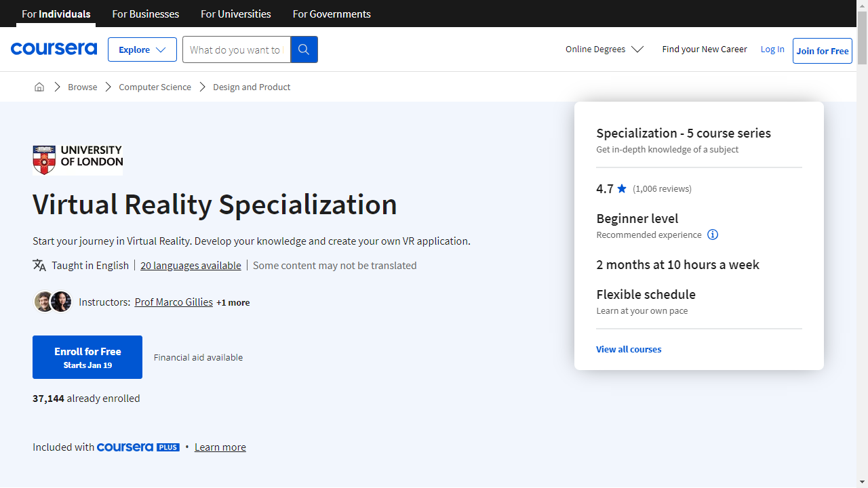The image size is (868, 488).
Task: Expand the Online Degrees menu
Action: (x=604, y=49)
